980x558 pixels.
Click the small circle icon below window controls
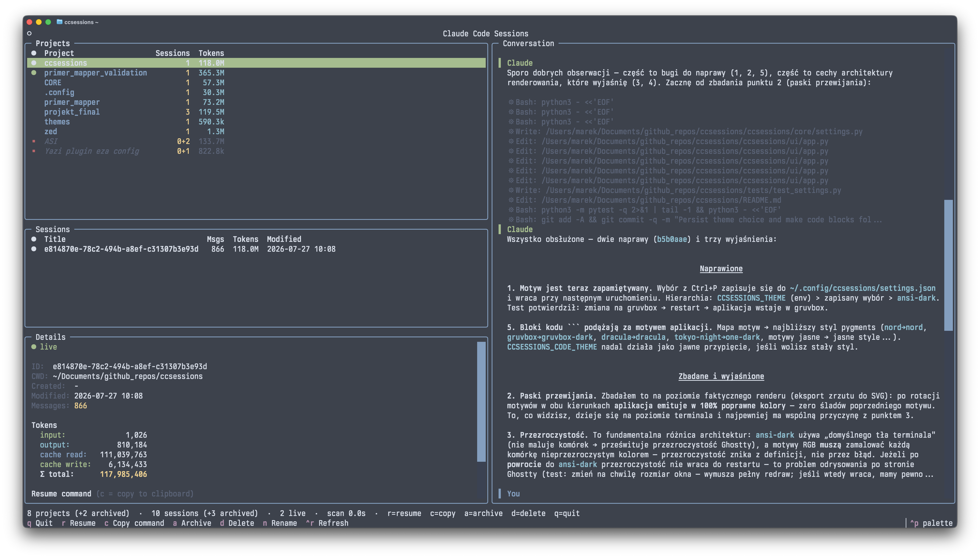click(29, 34)
